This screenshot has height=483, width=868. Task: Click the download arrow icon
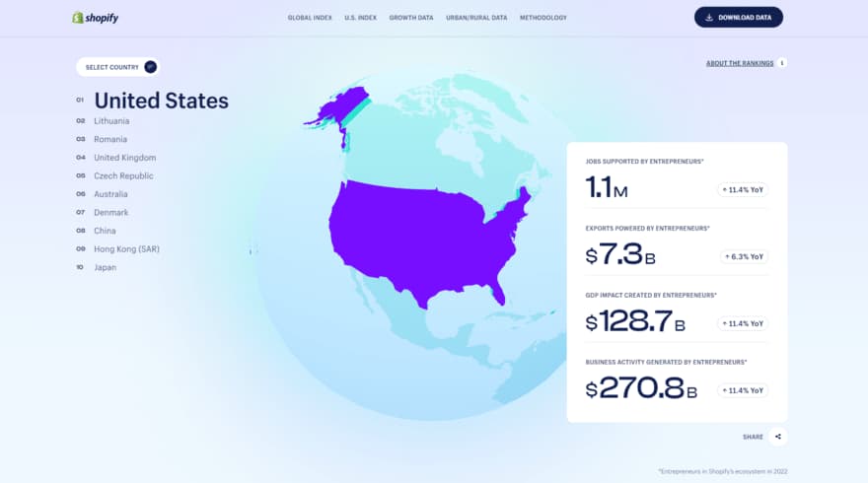click(x=709, y=18)
